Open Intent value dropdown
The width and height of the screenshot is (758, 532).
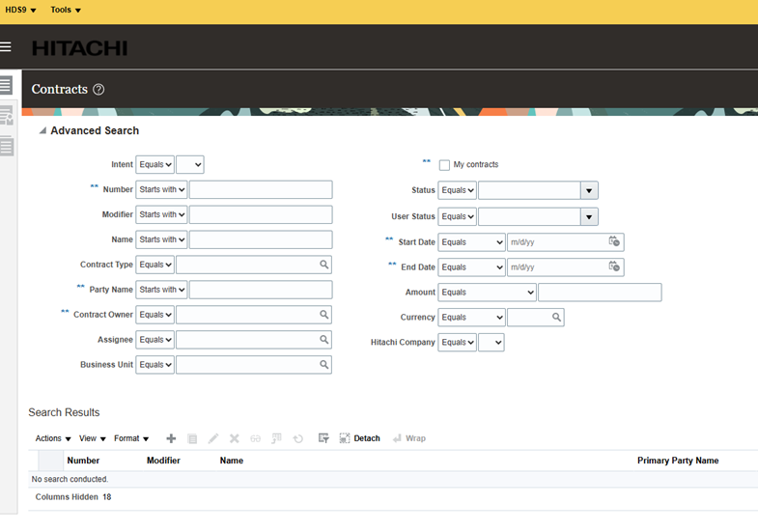coord(190,164)
